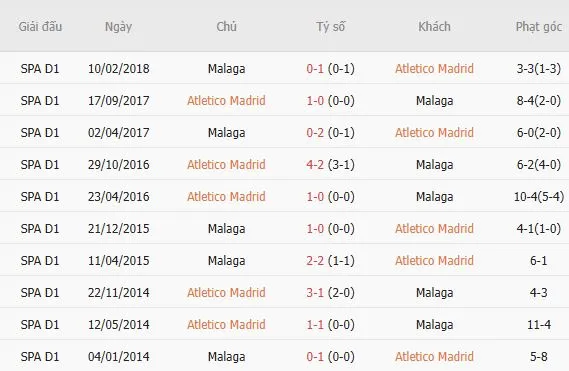
Task: Open Atletico Madrid away team on 04/01/2014
Action: pos(434,356)
